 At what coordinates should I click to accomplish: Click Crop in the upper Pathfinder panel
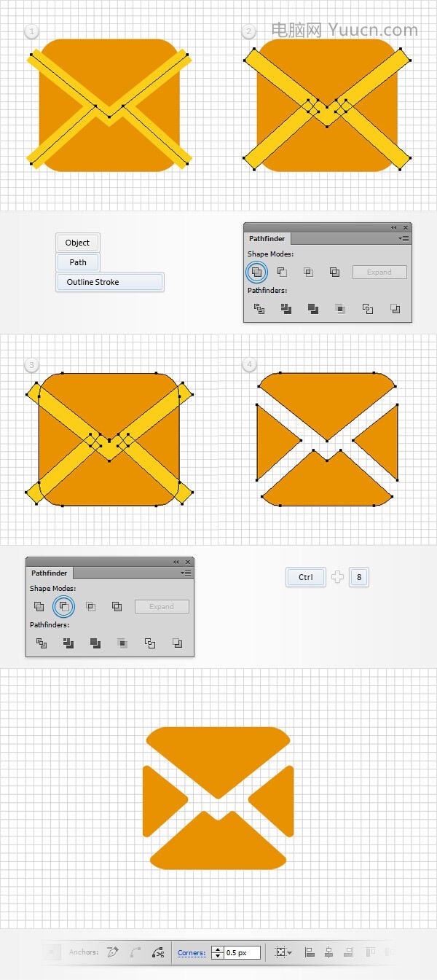340,309
